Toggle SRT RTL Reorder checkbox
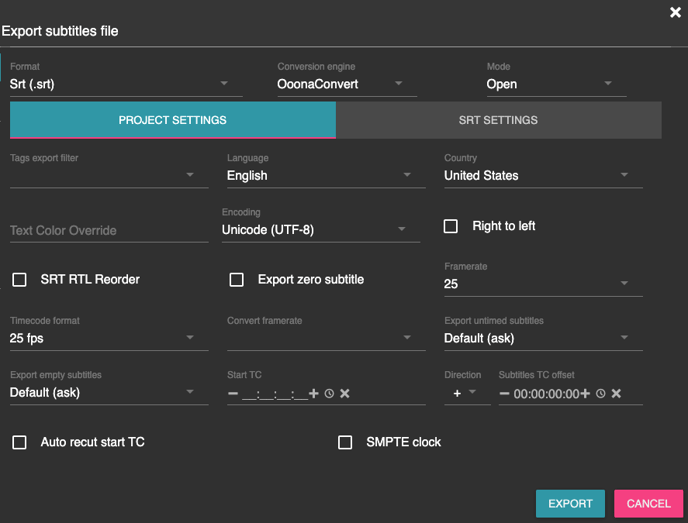Image resolution: width=688 pixels, height=523 pixels. (19, 280)
